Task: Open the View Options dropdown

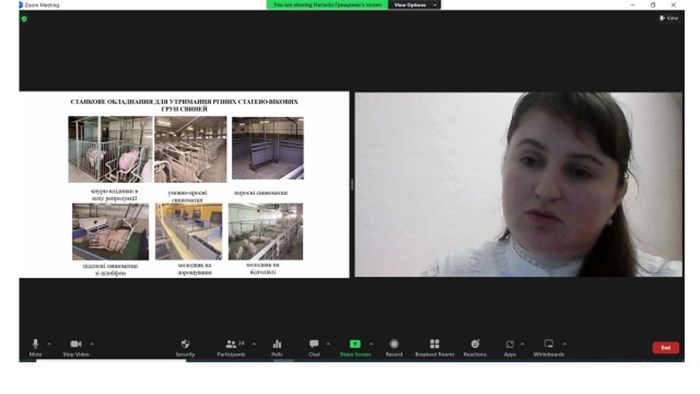Action: tap(414, 5)
